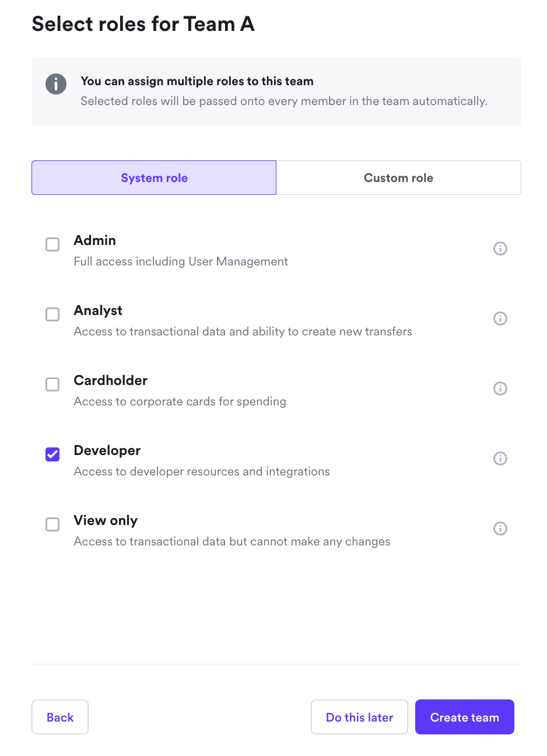Open the View only info icon
547x756 pixels.
500,528
